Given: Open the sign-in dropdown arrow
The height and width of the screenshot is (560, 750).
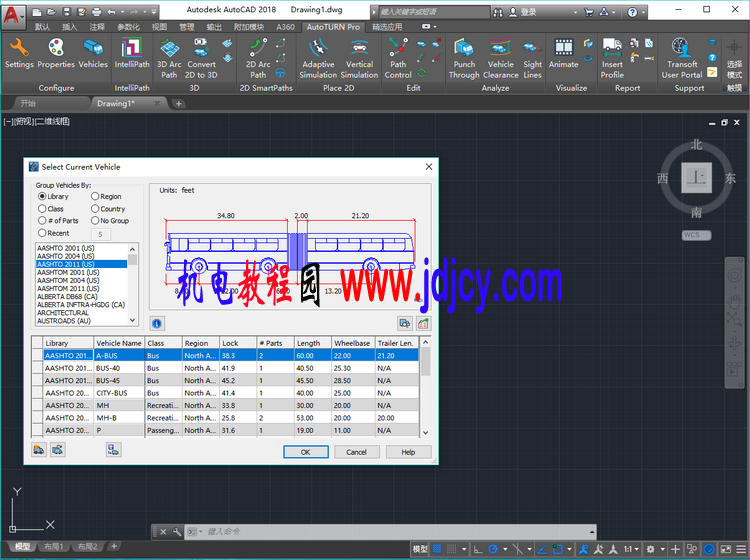Looking at the screenshot, I should point(575,12).
